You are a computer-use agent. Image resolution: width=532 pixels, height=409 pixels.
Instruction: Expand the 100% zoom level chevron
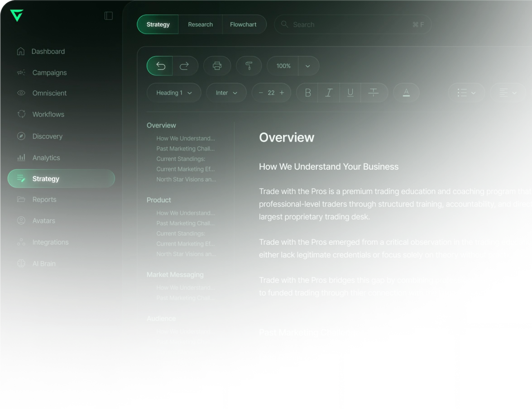pyautogui.click(x=308, y=66)
